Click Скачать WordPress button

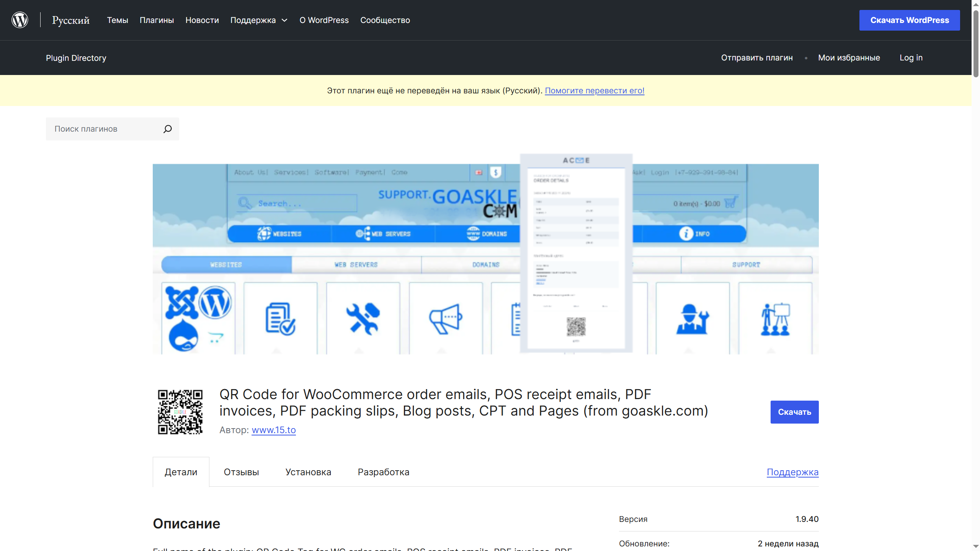click(x=910, y=20)
